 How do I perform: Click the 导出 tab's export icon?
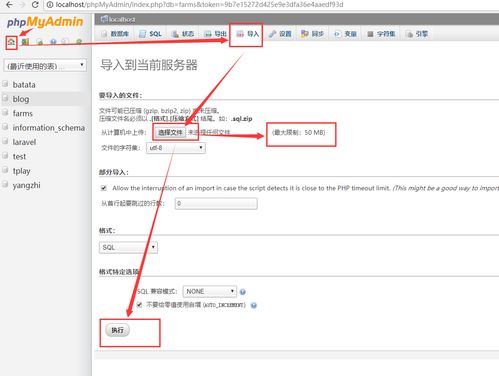[x=208, y=34]
